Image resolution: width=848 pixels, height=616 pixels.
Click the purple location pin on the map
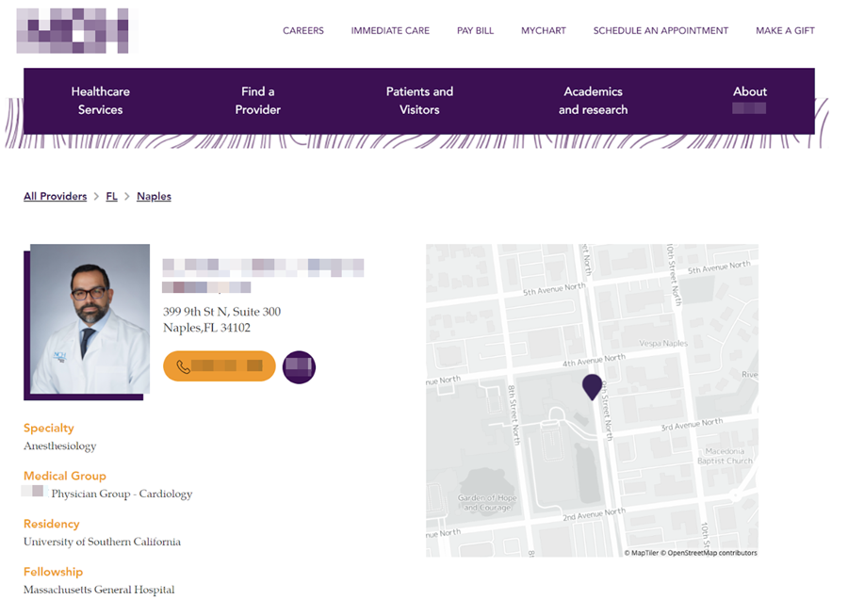pos(592,386)
